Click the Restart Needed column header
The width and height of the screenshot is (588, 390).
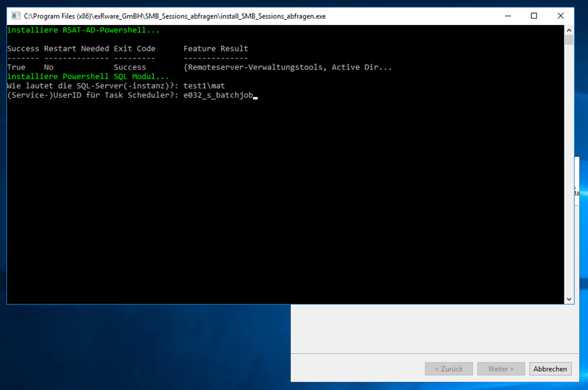[x=77, y=49]
